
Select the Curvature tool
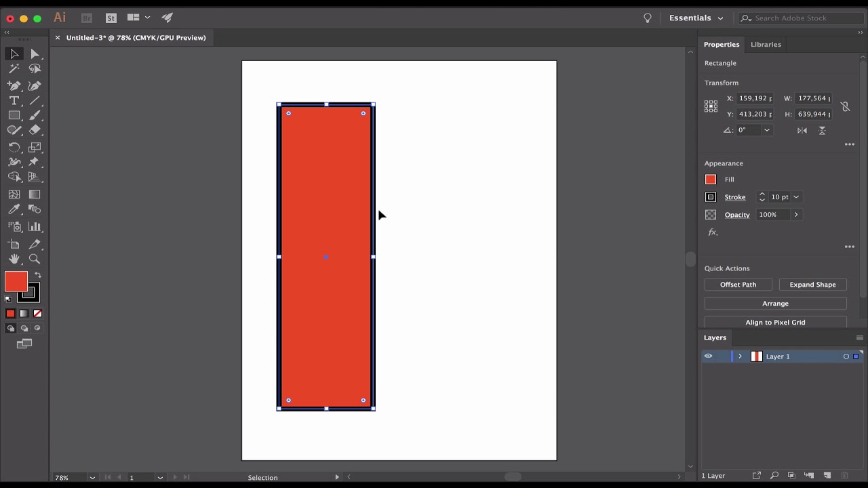[x=35, y=86]
